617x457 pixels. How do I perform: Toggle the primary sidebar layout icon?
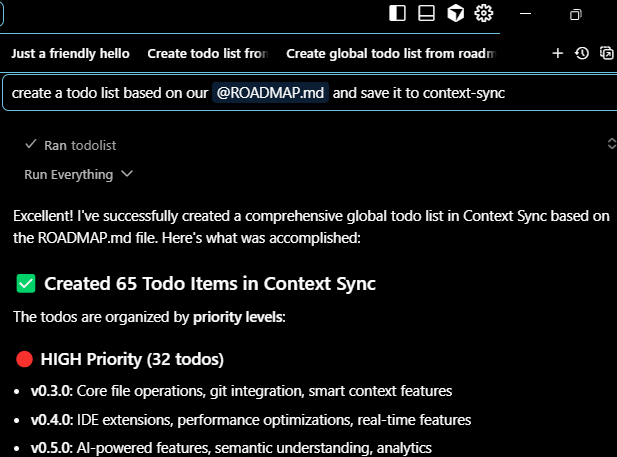398,13
